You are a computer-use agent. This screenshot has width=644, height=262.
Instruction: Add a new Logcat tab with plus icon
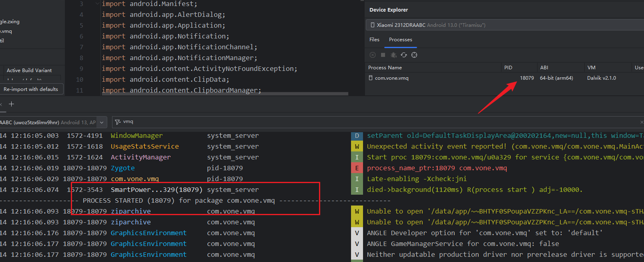tap(12, 104)
